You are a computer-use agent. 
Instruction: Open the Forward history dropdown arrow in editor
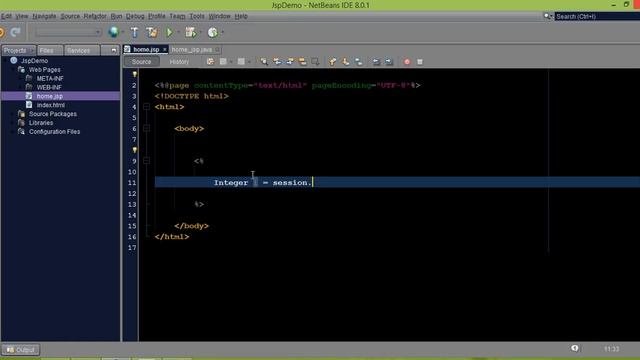[x=249, y=62]
